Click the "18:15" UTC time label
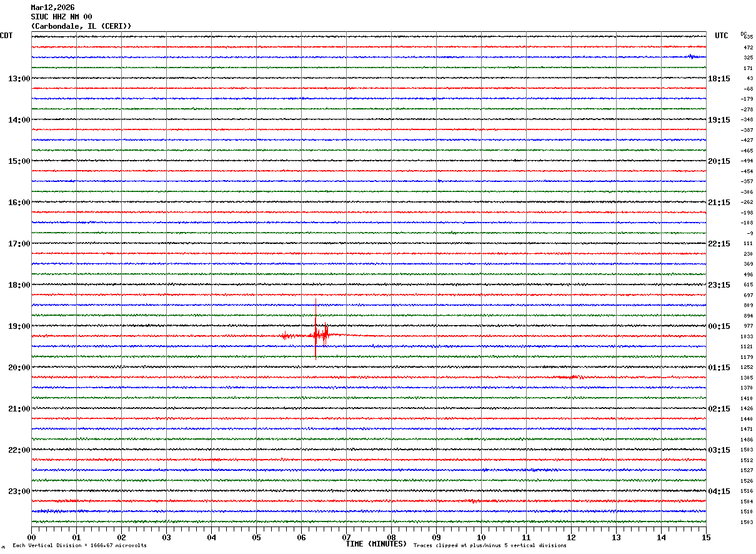 tap(719, 79)
